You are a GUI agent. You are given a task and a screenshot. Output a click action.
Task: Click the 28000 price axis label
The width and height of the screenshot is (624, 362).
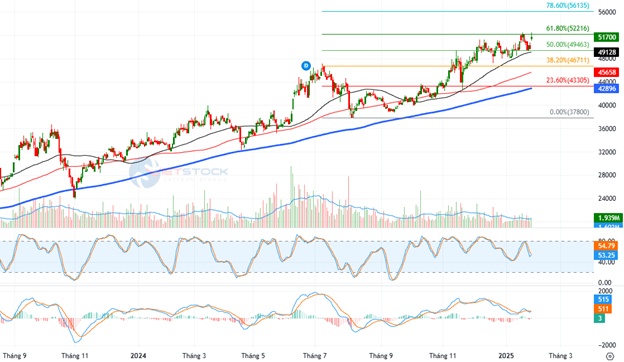pos(607,175)
